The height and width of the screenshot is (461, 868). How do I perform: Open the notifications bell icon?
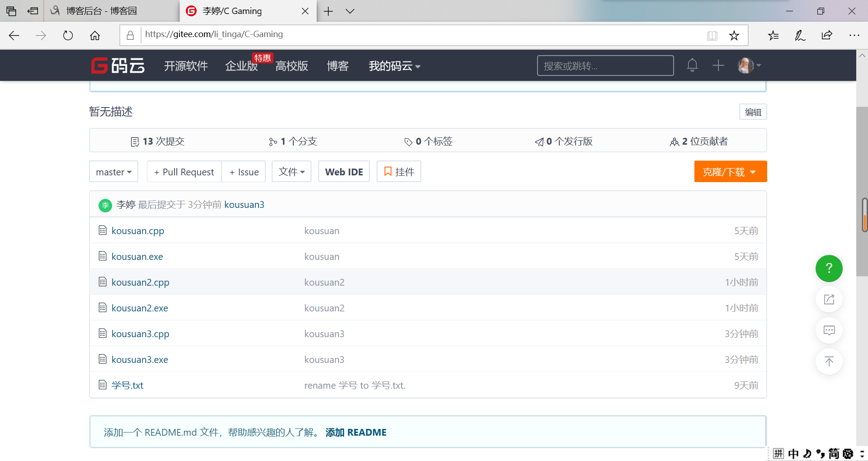[692, 66]
